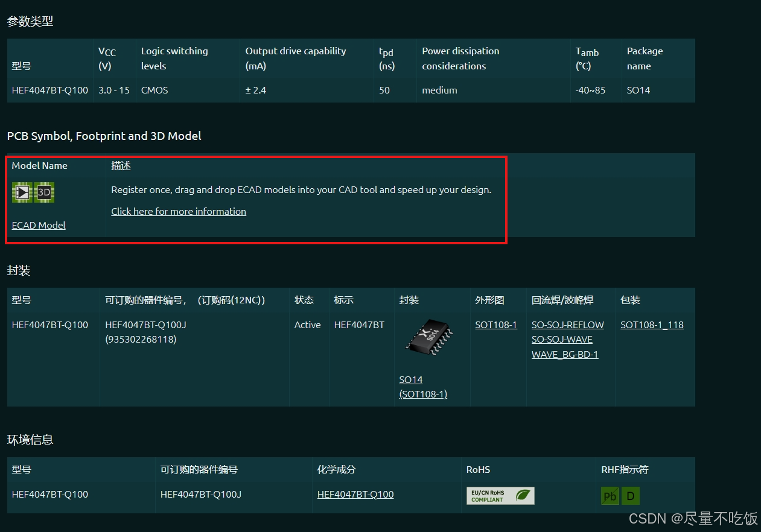The image size is (761, 532).
Task: Click the '回流焊/波峰焊' column header
Action: point(562,300)
